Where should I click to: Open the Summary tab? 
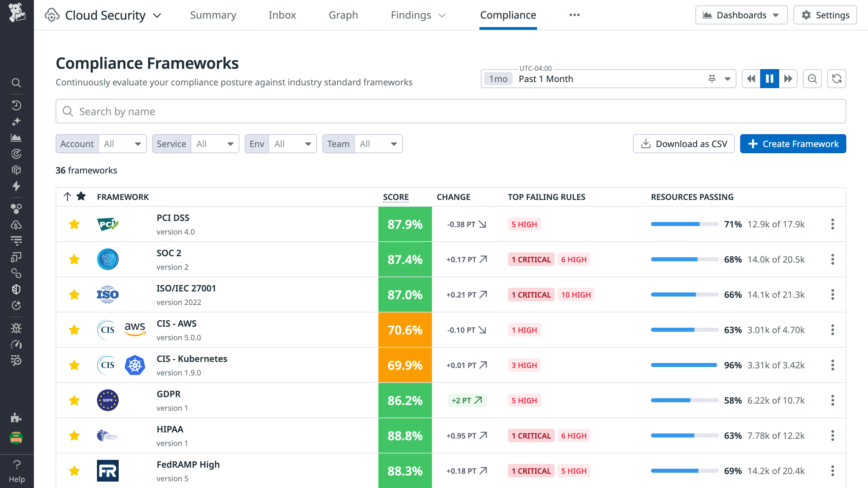click(x=213, y=15)
